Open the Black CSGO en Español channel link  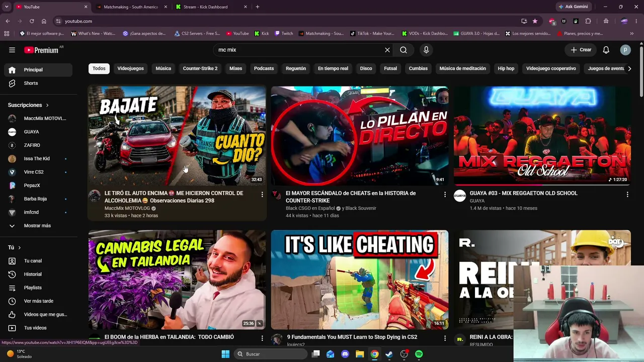pyautogui.click(x=310, y=208)
